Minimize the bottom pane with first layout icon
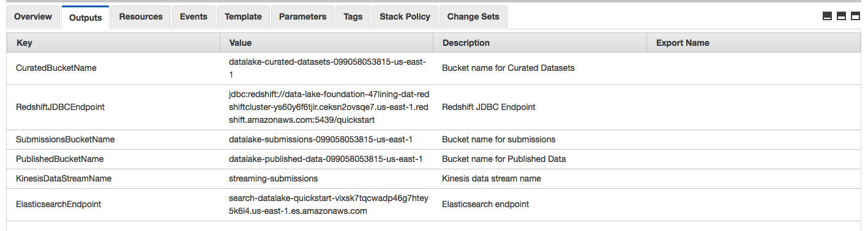Viewport: 868px width, 231px height. coord(827,16)
